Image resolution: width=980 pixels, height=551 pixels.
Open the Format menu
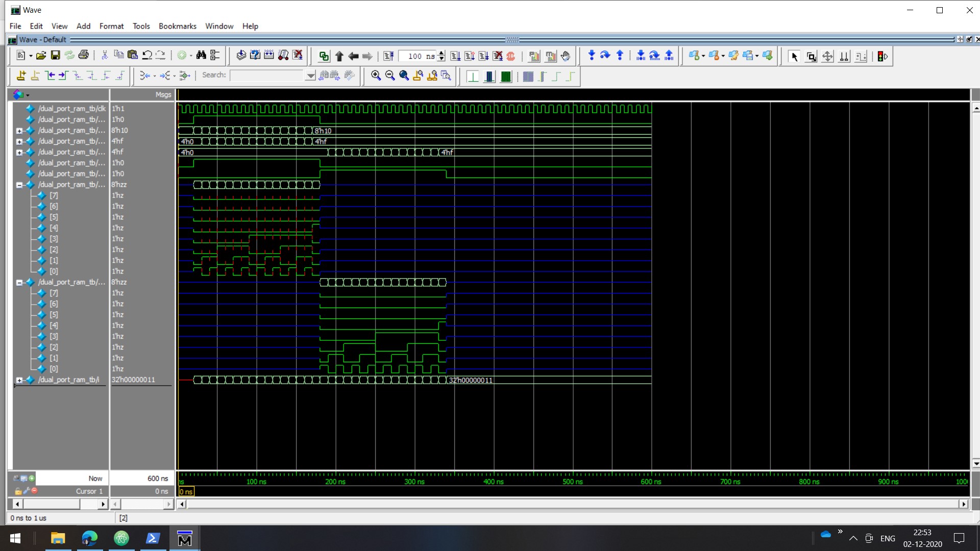[111, 26]
